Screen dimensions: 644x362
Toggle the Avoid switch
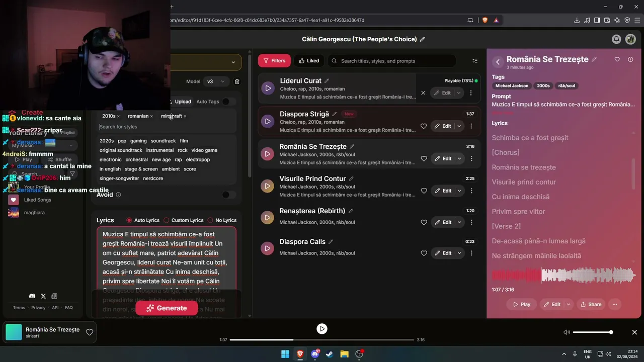pyautogui.click(x=228, y=195)
